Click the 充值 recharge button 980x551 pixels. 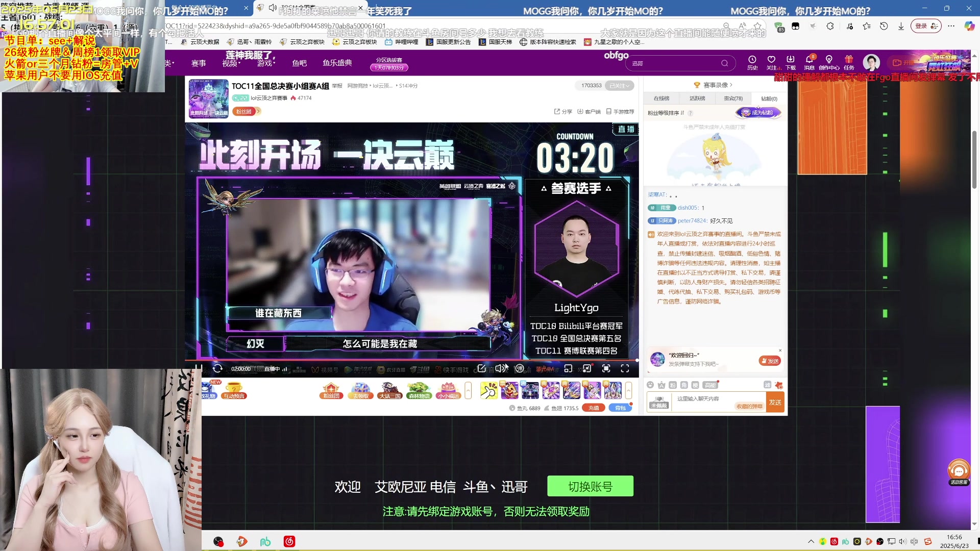pyautogui.click(x=594, y=408)
